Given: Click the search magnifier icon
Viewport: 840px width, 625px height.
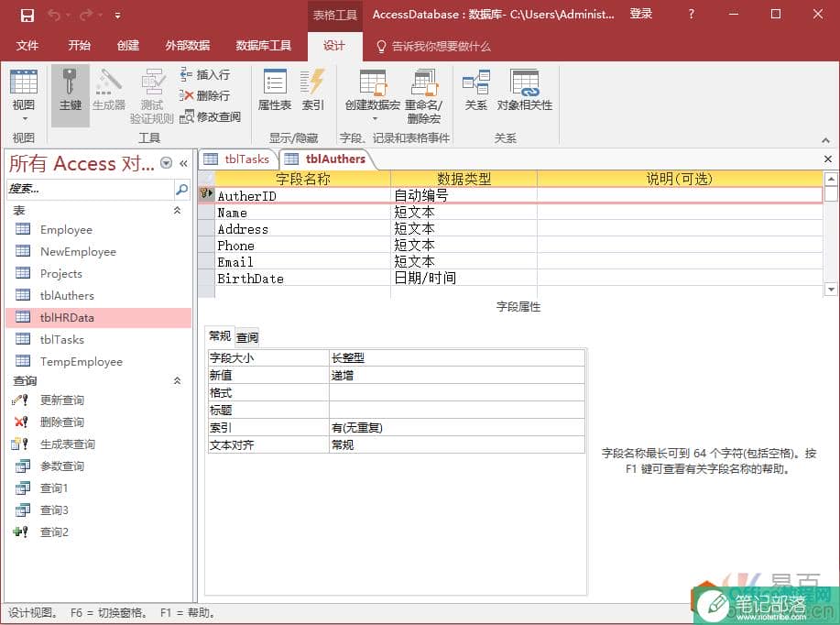Looking at the screenshot, I should tap(181, 189).
